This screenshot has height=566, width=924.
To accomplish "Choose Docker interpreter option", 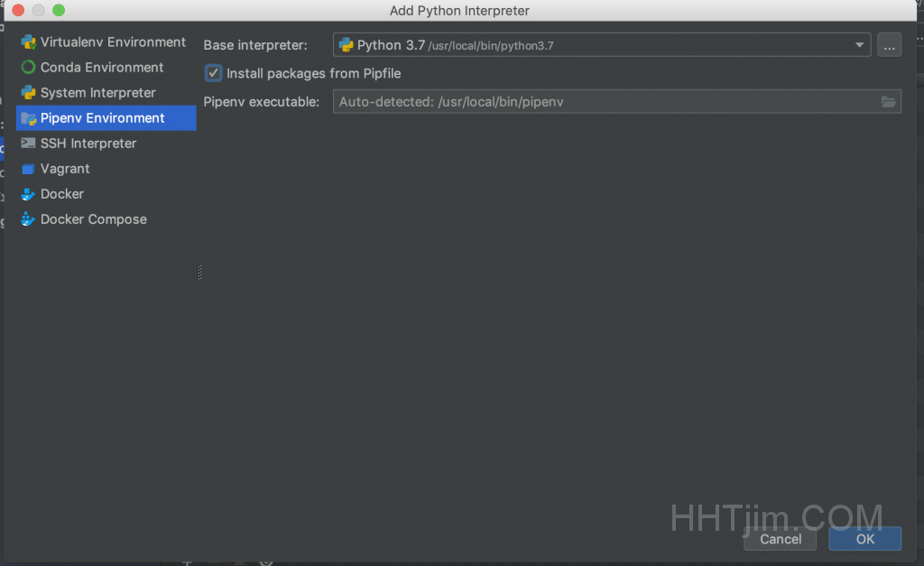I will pos(106,194).
